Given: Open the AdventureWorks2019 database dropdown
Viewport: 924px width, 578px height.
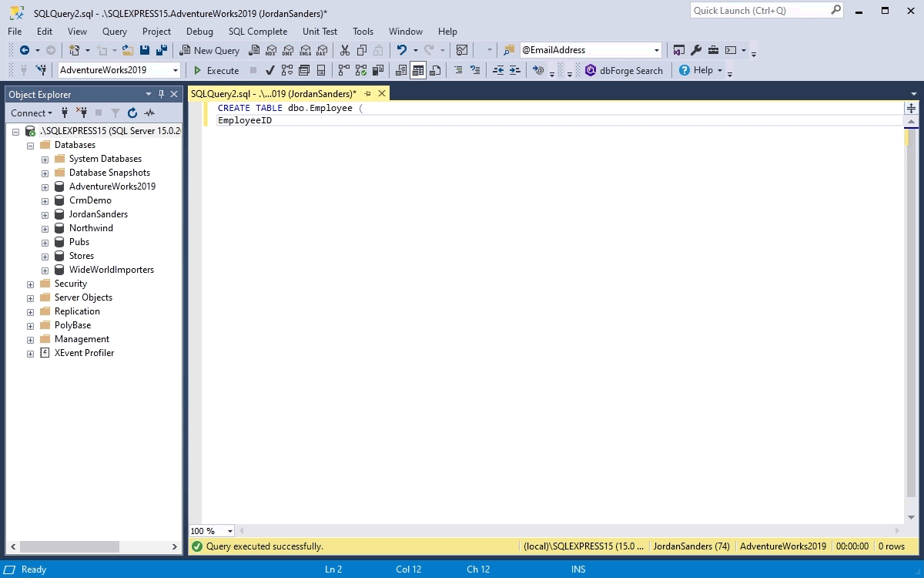Looking at the screenshot, I should [176, 70].
